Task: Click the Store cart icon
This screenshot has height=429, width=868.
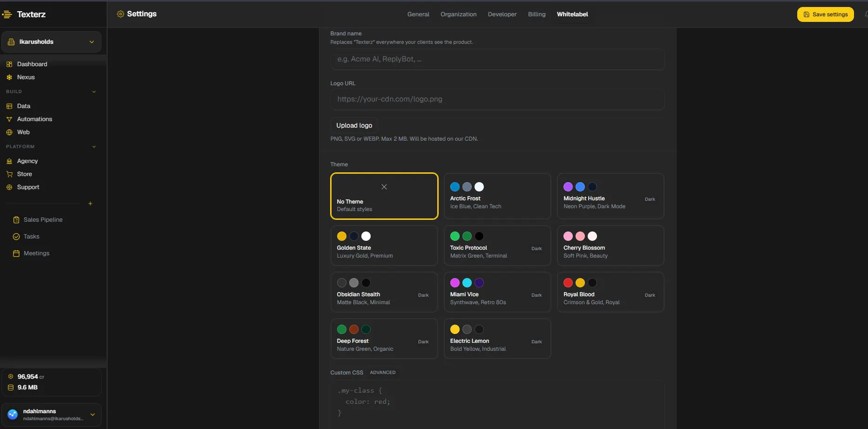Action: (x=9, y=174)
